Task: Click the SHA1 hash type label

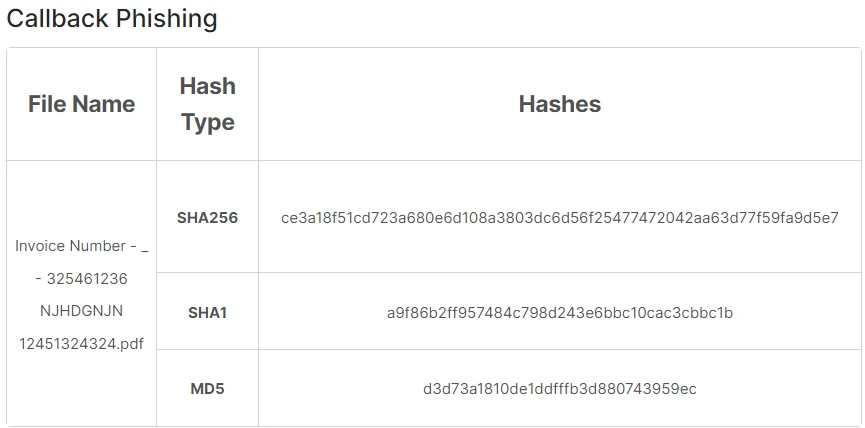Action: click(207, 312)
